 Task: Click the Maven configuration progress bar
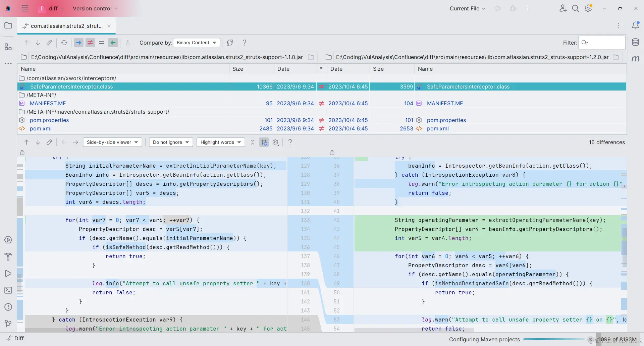(x=554, y=339)
